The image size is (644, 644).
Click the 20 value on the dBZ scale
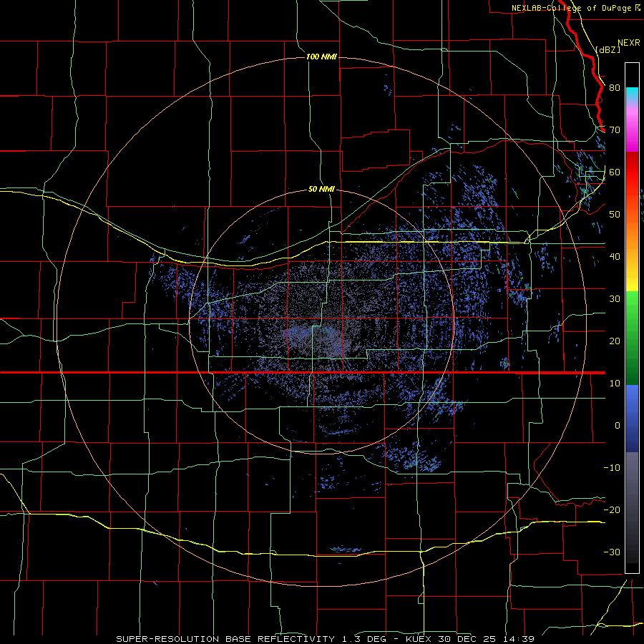[615, 341]
